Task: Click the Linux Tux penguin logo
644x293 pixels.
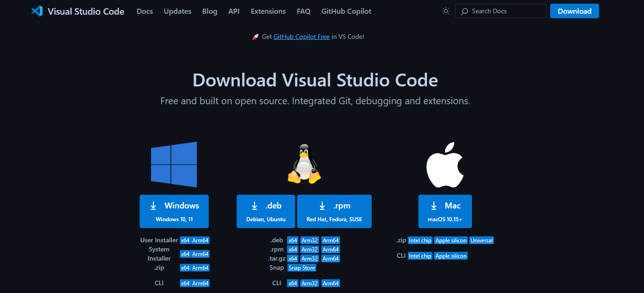Action: (304, 164)
